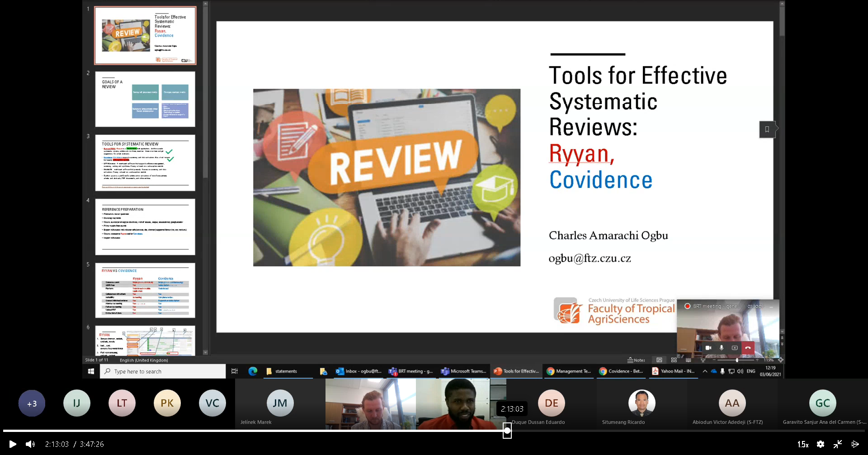Select participant avatar VC
Image resolution: width=868 pixels, height=455 pixels.
coord(212,403)
